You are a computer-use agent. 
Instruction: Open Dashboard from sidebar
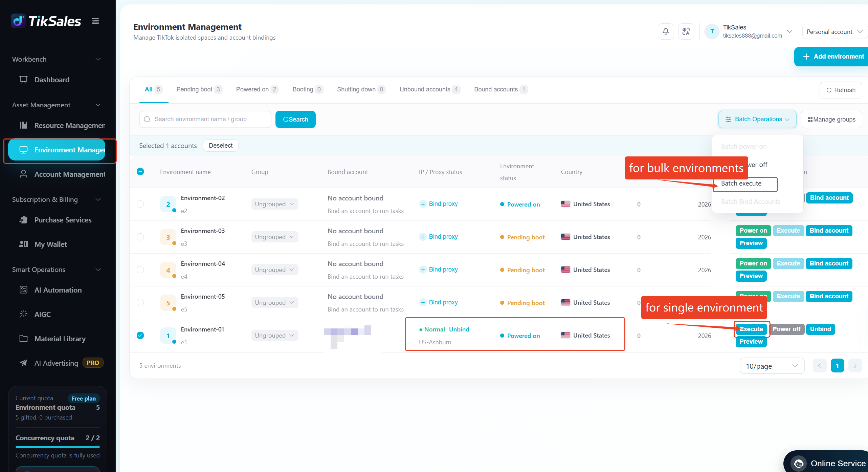tap(52, 80)
